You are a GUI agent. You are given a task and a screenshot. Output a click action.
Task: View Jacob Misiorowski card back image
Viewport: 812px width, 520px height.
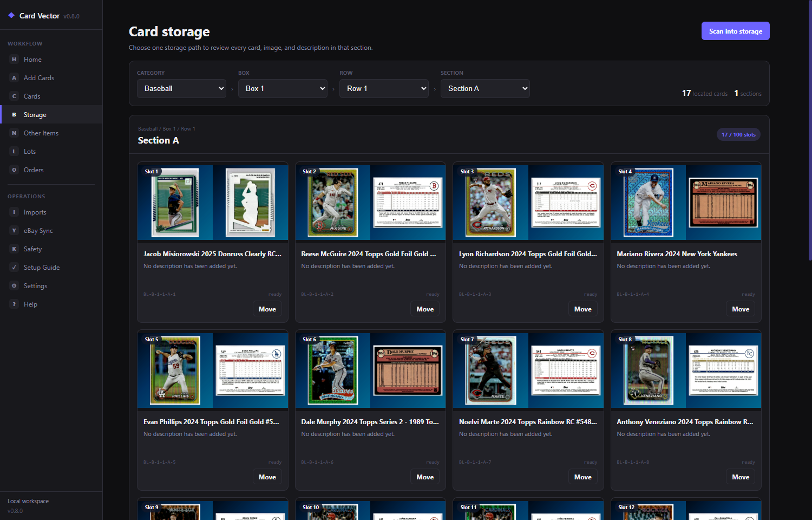tap(250, 203)
